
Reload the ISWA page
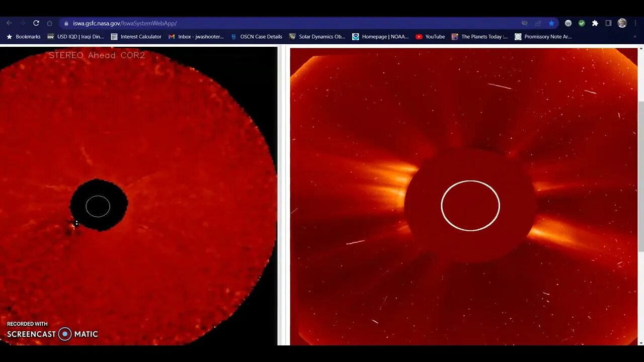(x=36, y=23)
